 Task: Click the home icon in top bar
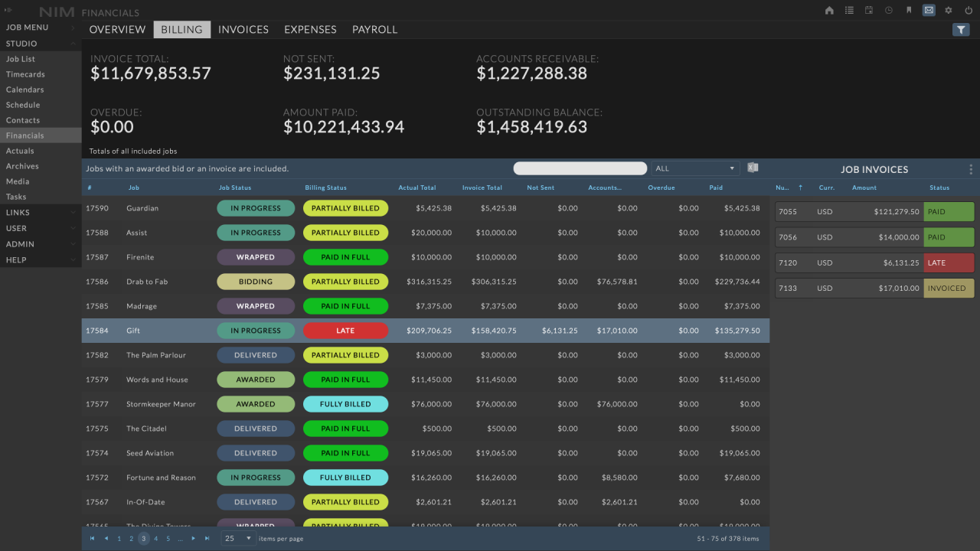(829, 11)
